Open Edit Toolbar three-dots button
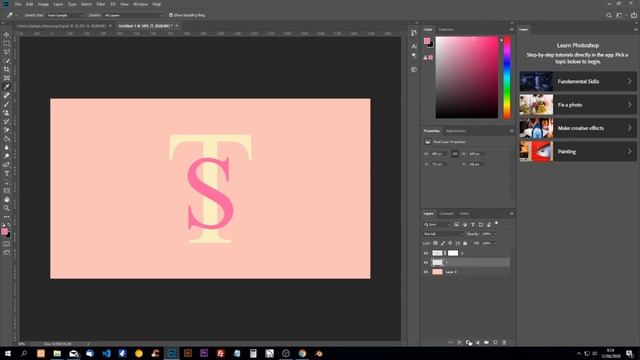Image resolution: width=640 pixels, height=360 pixels. (7, 217)
